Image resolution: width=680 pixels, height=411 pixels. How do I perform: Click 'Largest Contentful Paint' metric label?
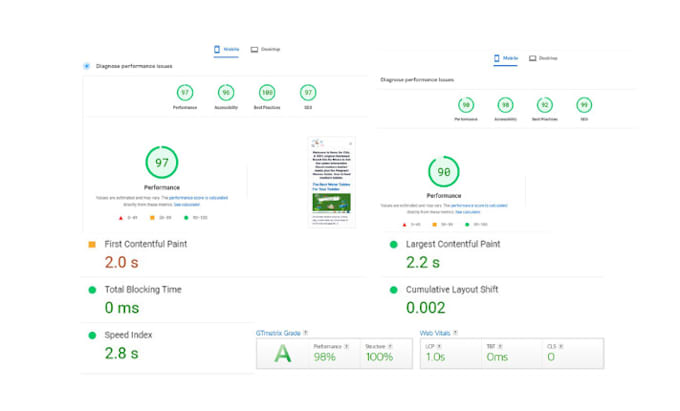tap(453, 244)
